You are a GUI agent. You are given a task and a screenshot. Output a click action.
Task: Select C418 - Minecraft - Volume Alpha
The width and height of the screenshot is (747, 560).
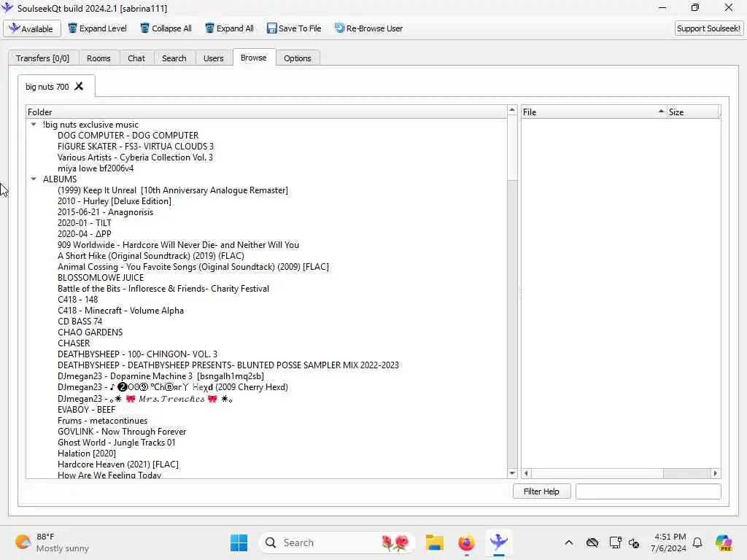click(x=120, y=311)
